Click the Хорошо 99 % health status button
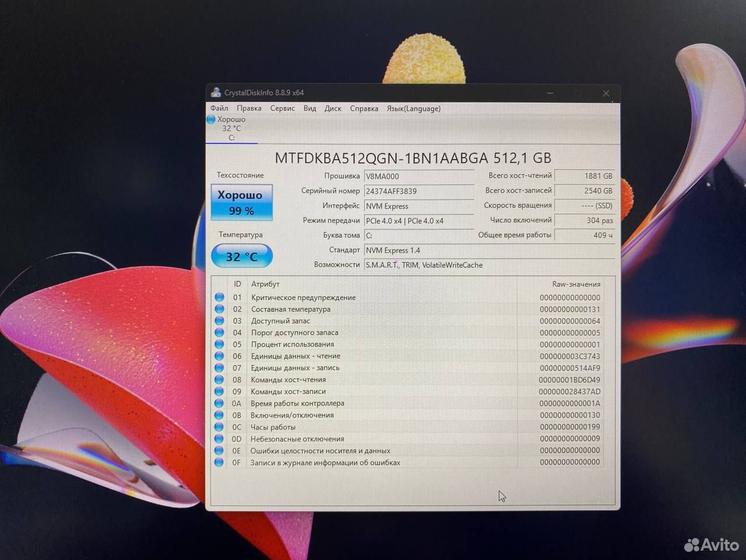Image resolution: width=746 pixels, height=560 pixels. click(242, 202)
